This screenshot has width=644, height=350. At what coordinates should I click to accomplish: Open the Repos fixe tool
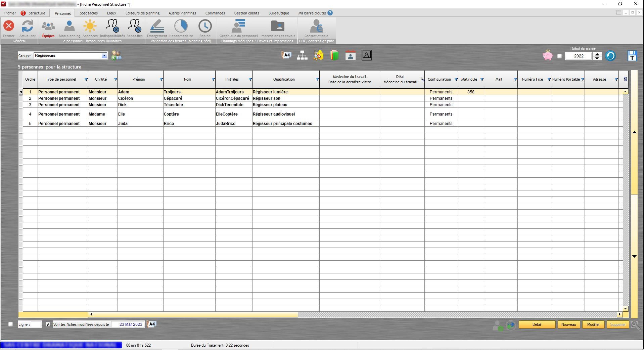click(135, 26)
